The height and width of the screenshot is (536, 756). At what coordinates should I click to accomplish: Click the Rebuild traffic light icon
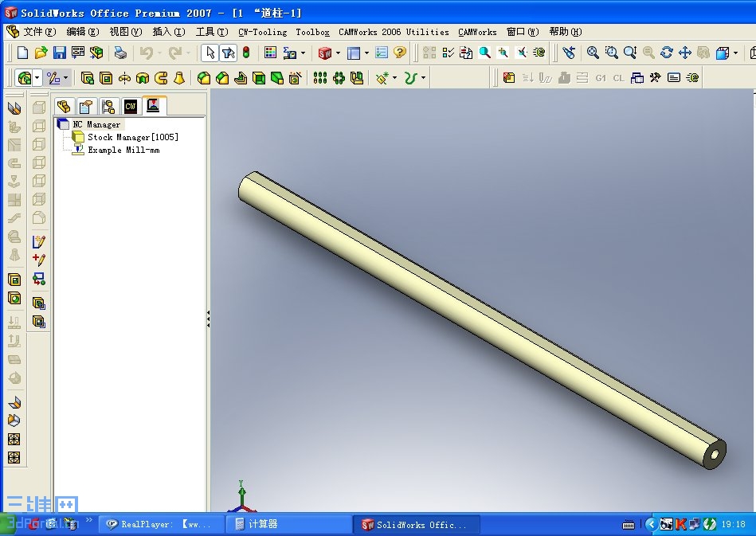[x=246, y=53]
